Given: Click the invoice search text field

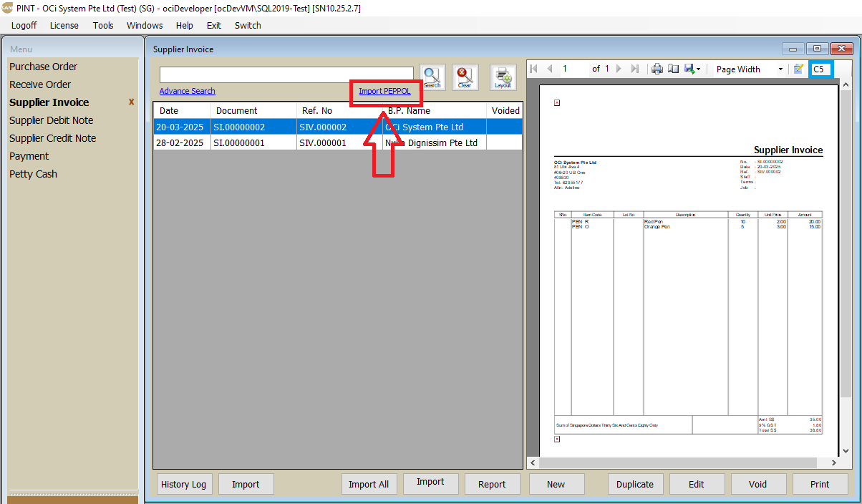Looking at the screenshot, I should coord(286,74).
